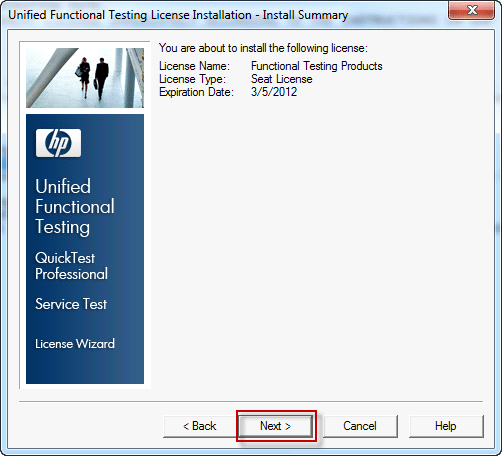Cancel the license installation
The image size is (502, 456).
(x=360, y=426)
